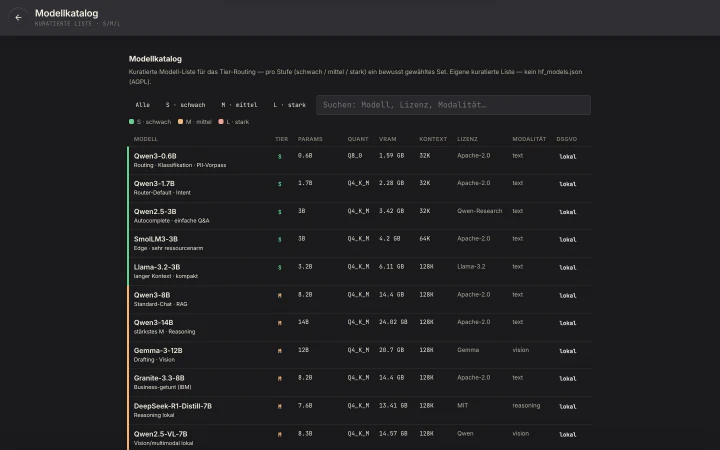Open the Qwen2.5-VL-7B model row
This screenshot has width=720, height=450.
click(x=360, y=438)
